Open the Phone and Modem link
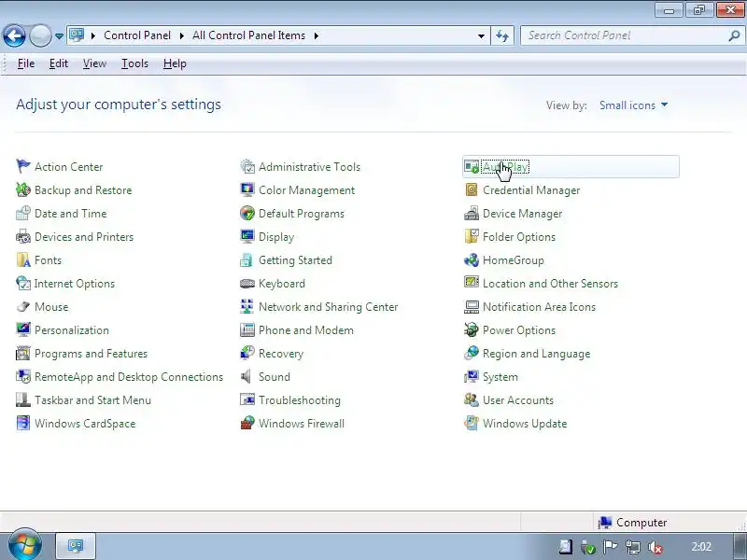Screen dimensions: 747x560 [306, 330]
